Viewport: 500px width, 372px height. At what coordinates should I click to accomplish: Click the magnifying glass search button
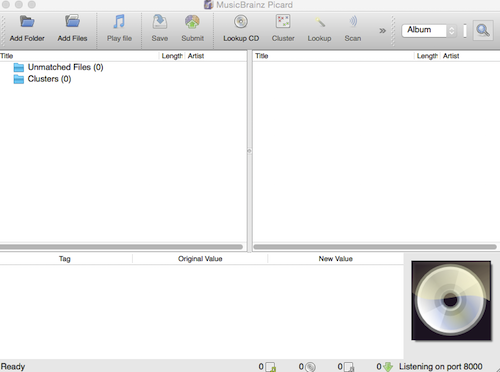(x=483, y=30)
